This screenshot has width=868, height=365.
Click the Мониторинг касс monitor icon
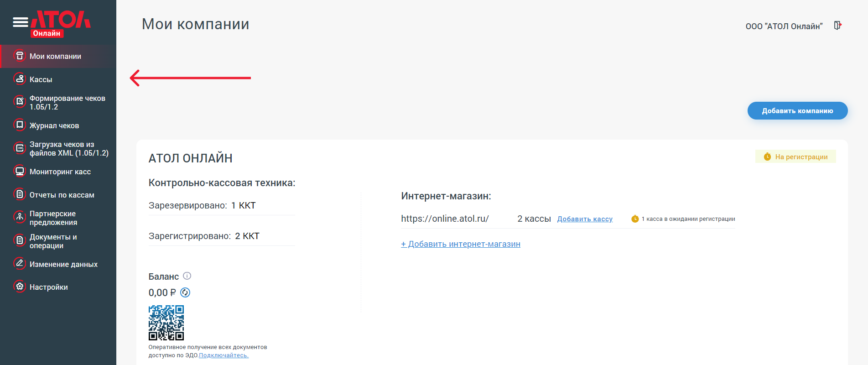[x=20, y=172]
